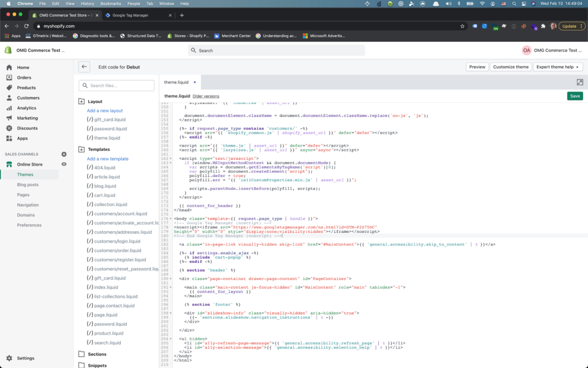Click the back arrow beside Edit code for Debut
Screen dimensions: 588x368
point(84,67)
